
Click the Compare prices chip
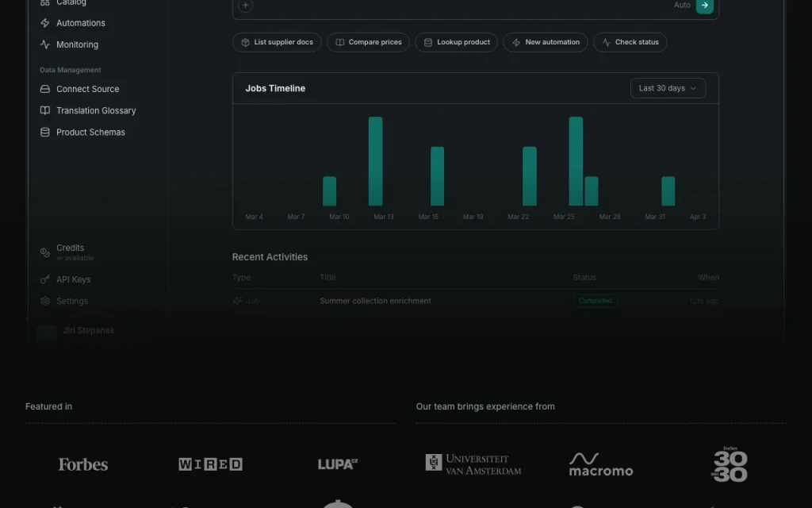[x=368, y=43]
